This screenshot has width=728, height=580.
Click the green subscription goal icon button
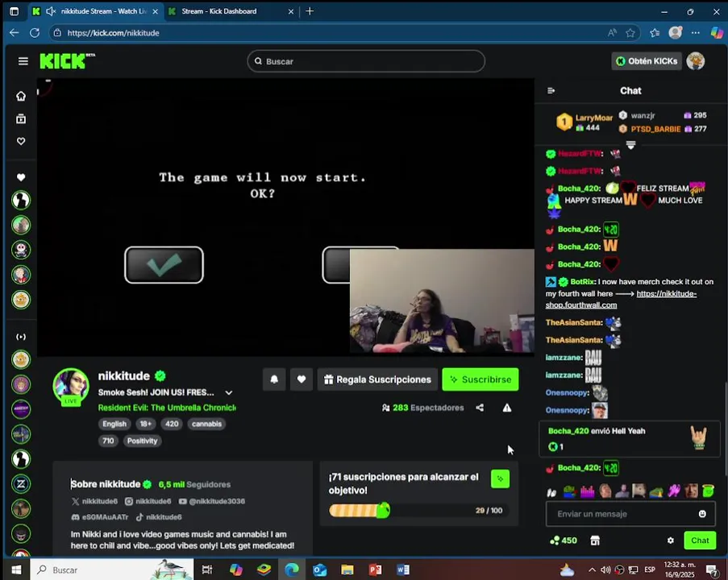(x=500, y=478)
